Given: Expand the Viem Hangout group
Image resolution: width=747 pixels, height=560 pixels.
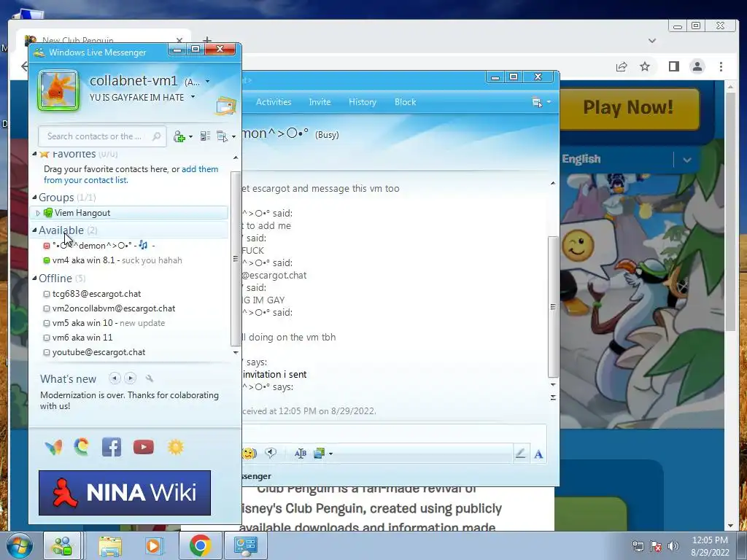Looking at the screenshot, I should (38, 213).
